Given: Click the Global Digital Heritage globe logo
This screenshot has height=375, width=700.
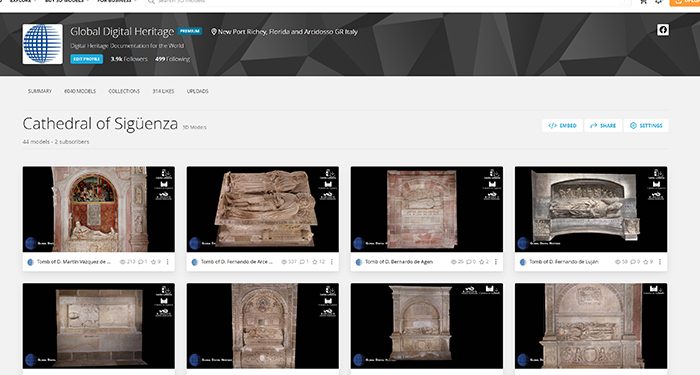Looking at the screenshot, I should point(42,44).
